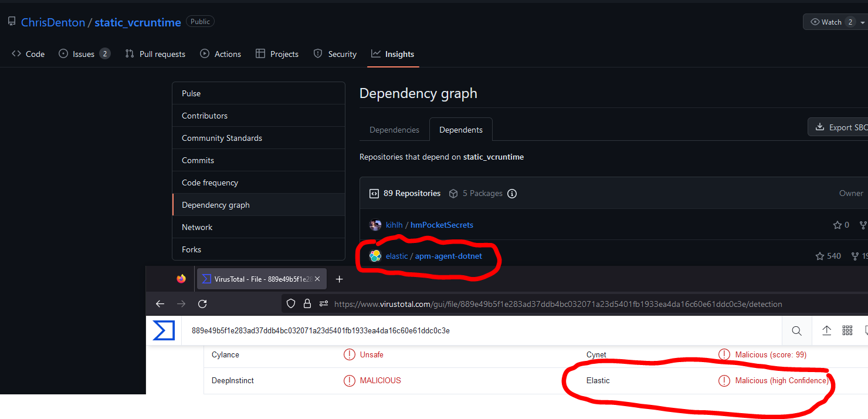The width and height of the screenshot is (868, 419).
Task: Open the info tooltip beside 5 Packages
Action: (511, 193)
